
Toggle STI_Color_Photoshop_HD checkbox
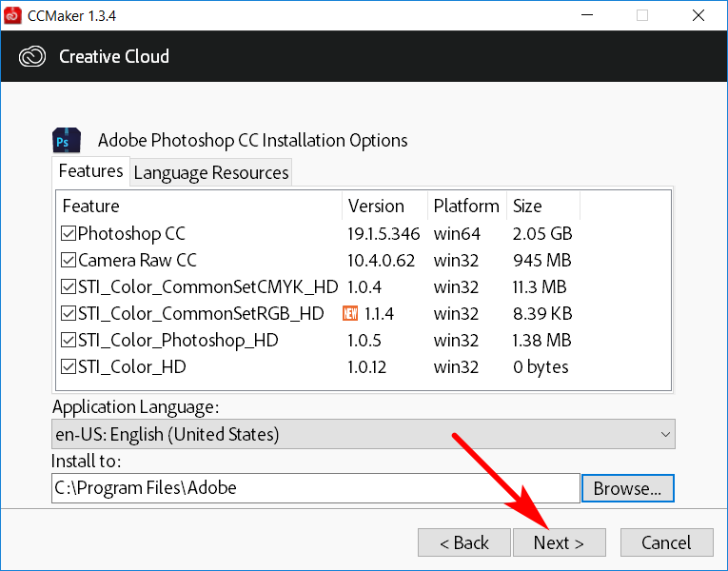coord(69,341)
